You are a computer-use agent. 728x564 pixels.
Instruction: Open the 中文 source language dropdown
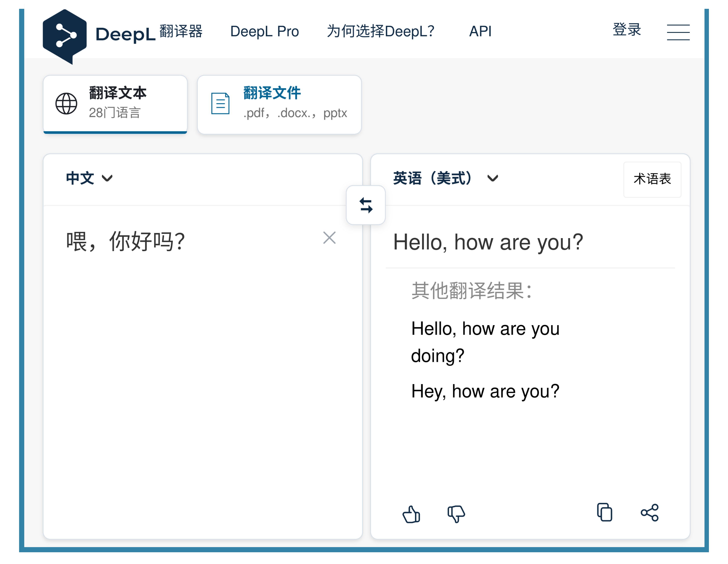coord(89,178)
